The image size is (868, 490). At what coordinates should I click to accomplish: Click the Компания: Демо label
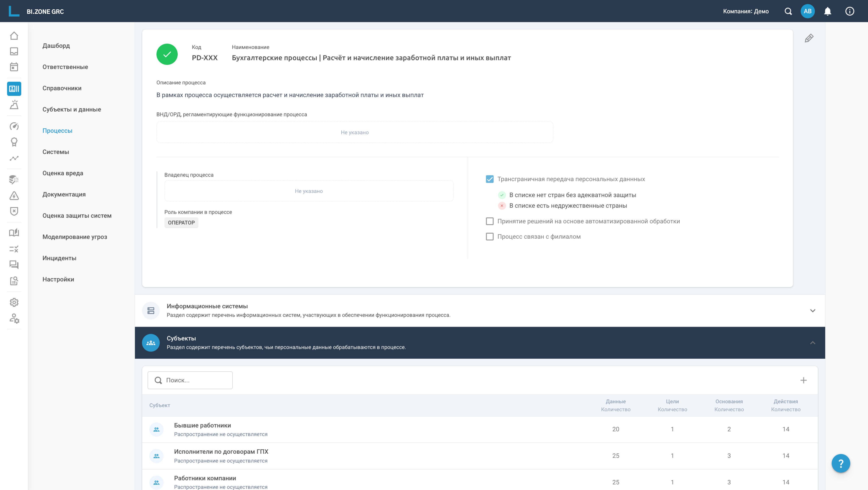point(745,11)
